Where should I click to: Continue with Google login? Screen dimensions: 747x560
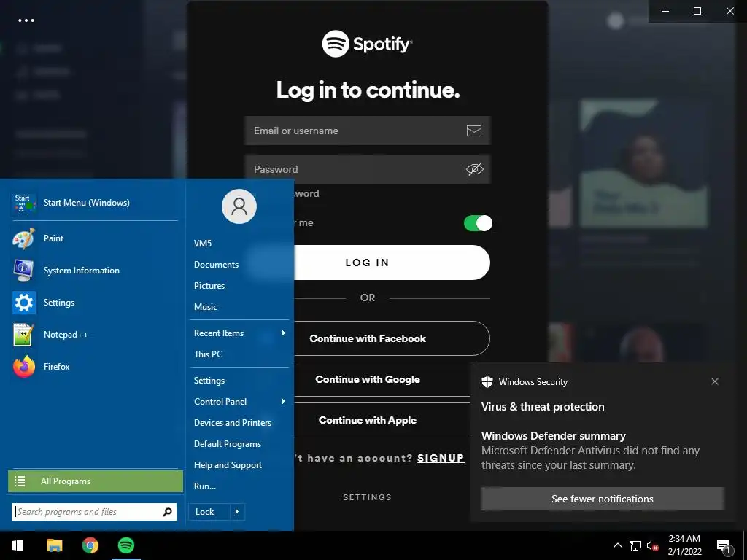[382, 379]
